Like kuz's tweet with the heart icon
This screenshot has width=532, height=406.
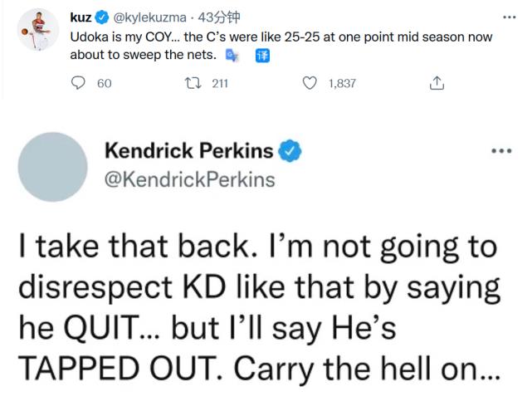pos(310,83)
